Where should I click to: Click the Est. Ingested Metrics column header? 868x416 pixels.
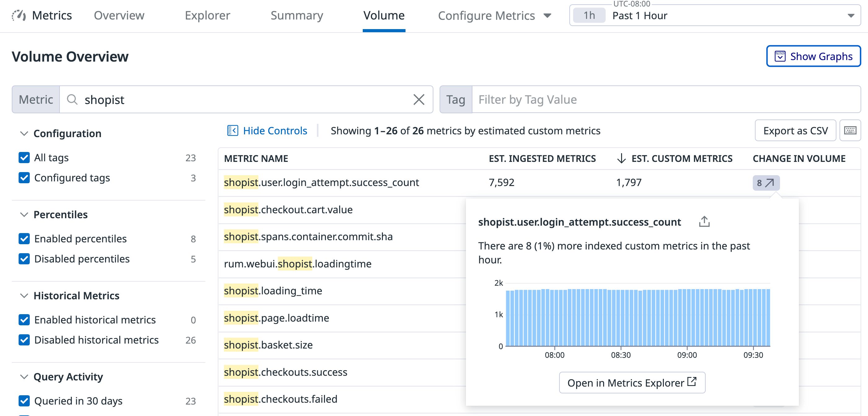[x=542, y=158]
